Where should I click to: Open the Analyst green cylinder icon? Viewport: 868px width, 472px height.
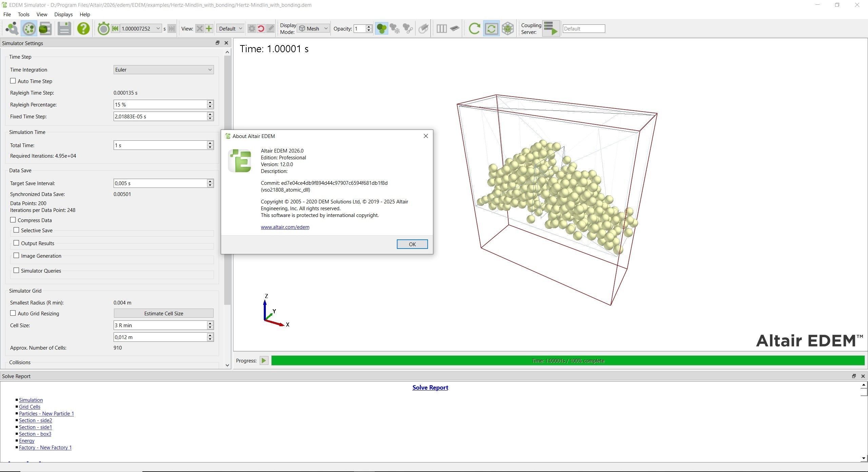(x=45, y=28)
